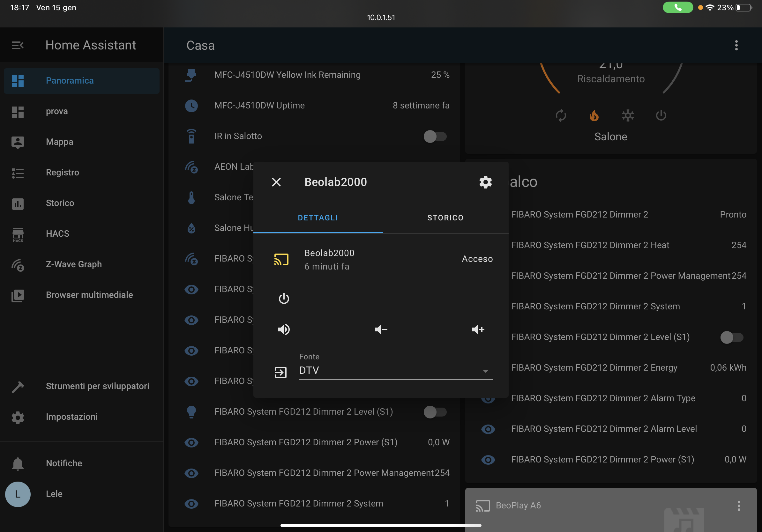The height and width of the screenshot is (532, 762).
Task: Open HACS from the sidebar
Action: (x=57, y=233)
